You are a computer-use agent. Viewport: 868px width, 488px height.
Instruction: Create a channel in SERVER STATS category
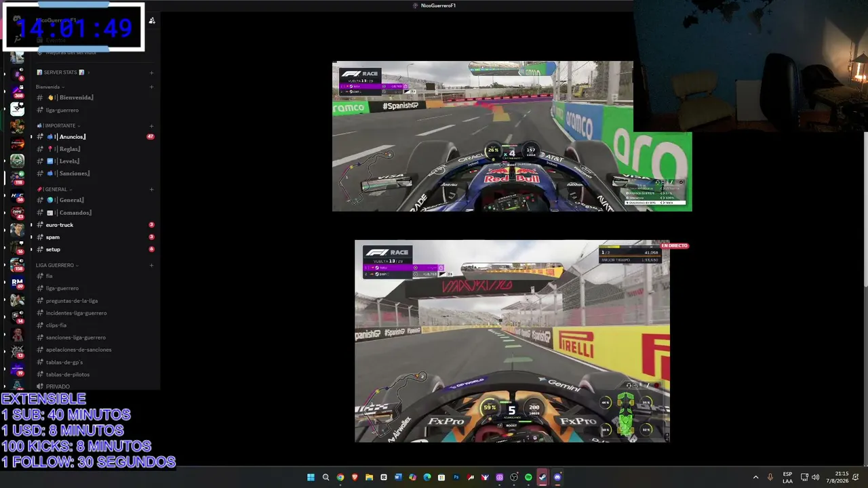pos(151,73)
